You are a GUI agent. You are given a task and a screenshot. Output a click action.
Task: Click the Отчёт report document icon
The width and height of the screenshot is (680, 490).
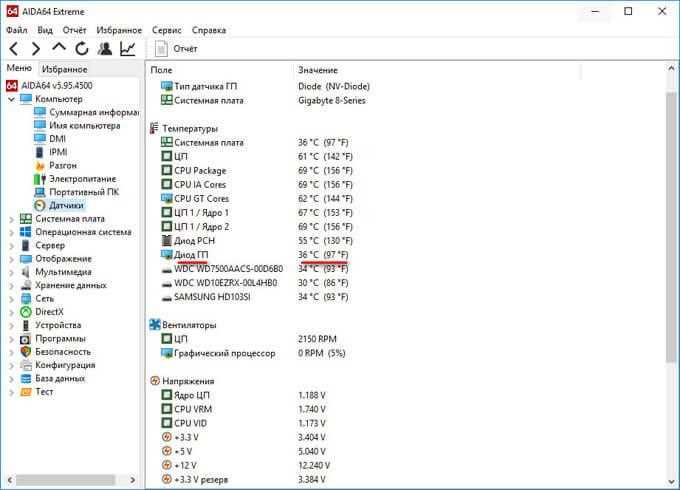tap(161, 49)
